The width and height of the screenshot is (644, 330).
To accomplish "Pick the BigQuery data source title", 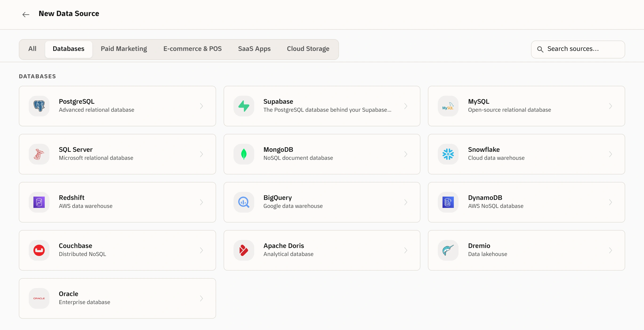I will [x=278, y=198].
